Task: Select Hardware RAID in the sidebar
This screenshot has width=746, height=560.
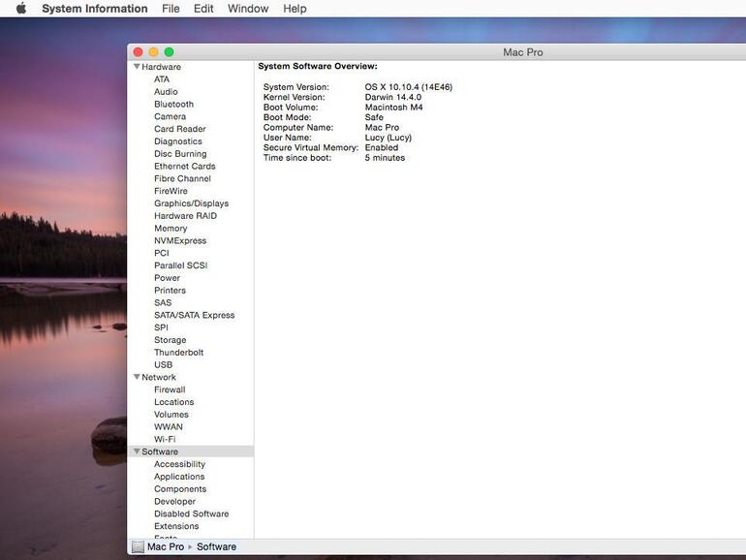Action: 186,215
